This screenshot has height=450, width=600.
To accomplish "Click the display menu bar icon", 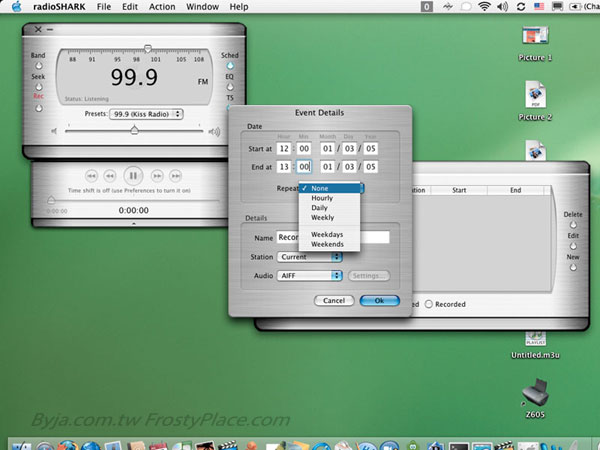I will [558, 7].
